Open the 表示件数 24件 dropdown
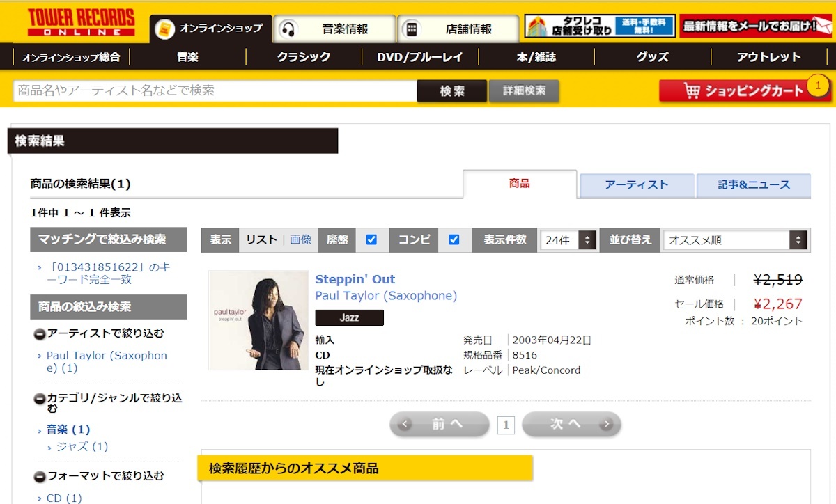 coord(568,240)
